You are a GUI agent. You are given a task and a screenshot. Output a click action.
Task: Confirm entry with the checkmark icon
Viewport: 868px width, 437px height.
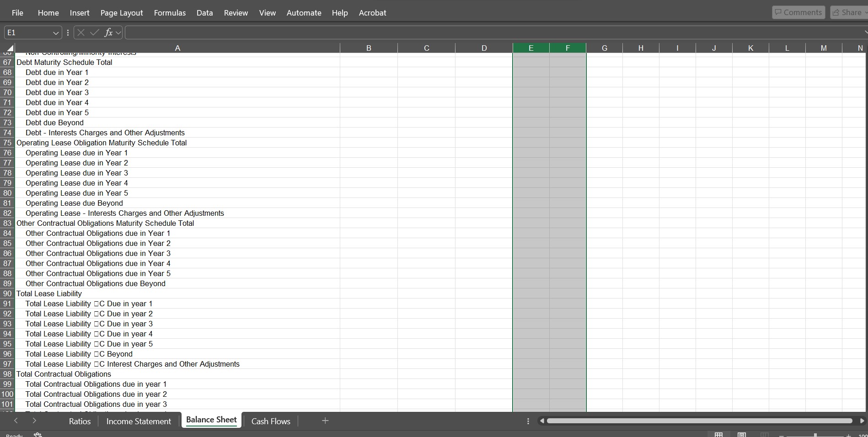click(x=95, y=32)
